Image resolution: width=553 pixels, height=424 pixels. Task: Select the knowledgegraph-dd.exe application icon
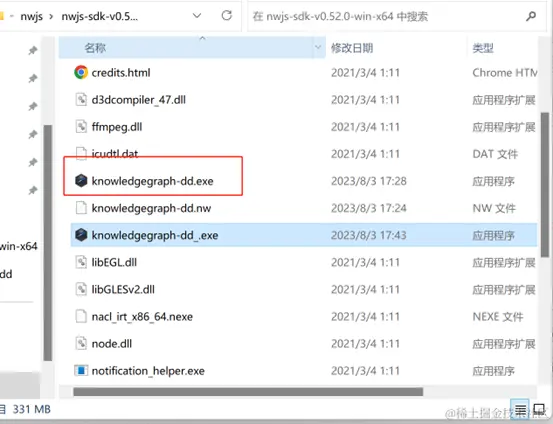click(x=81, y=181)
